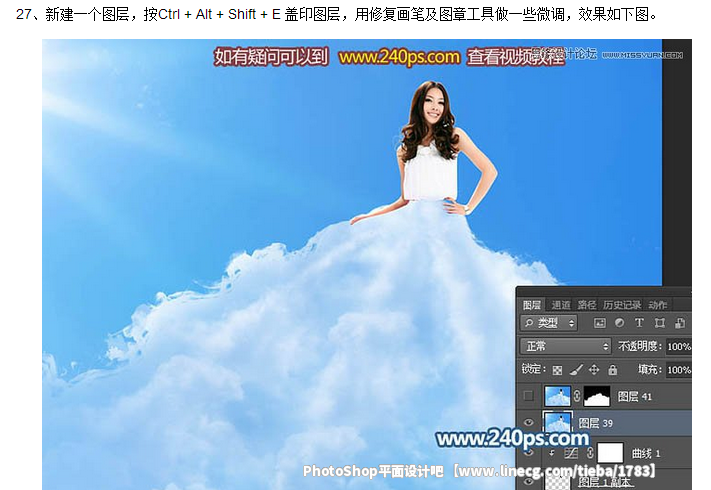The width and height of the screenshot is (711, 490).
Task: Click layer name 图层 1 副本
Action: pos(604,482)
